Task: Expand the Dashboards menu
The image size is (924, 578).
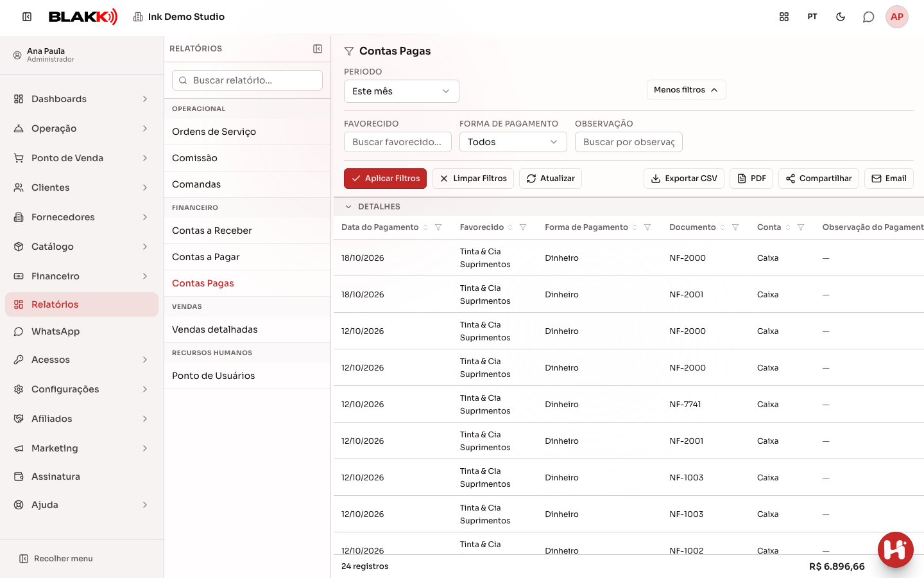Action: tap(81, 99)
